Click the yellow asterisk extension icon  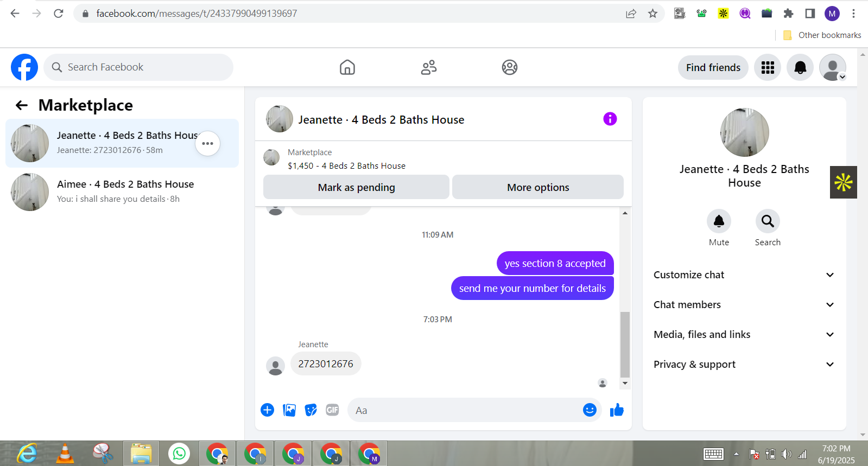[x=723, y=14]
